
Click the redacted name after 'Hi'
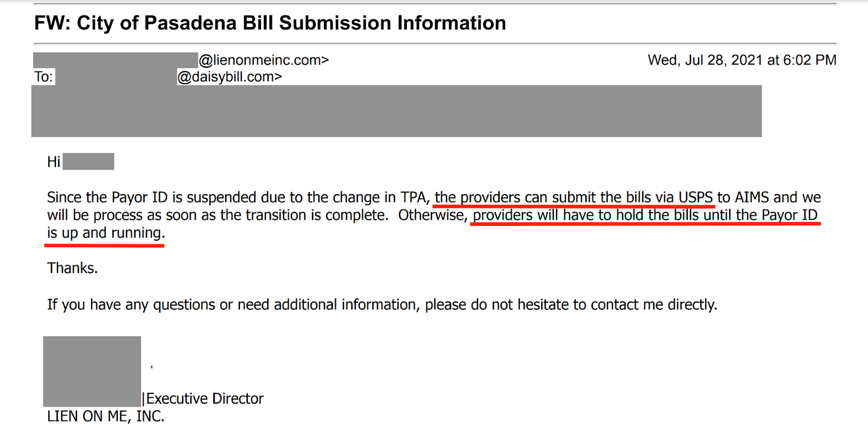click(88, 162)
